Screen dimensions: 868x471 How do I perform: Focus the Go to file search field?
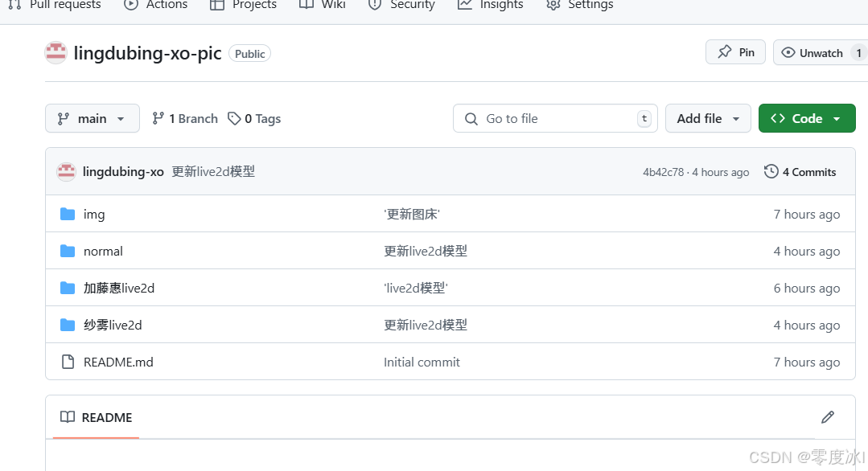(555, 118)
